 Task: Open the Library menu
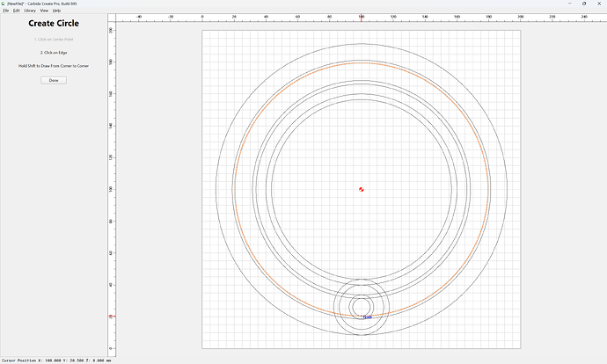pos(30,11)
